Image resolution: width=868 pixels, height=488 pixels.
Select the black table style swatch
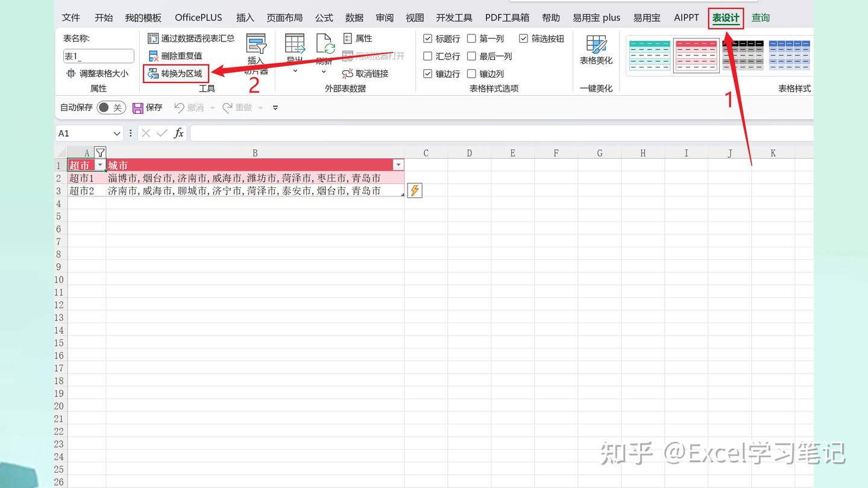(743, 55)
